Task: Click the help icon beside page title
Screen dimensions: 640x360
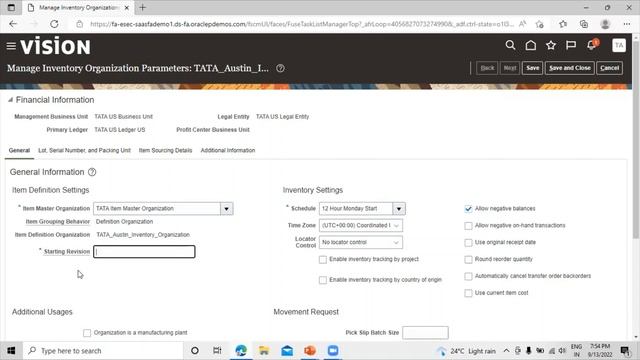Action: (x=280, y=69)
